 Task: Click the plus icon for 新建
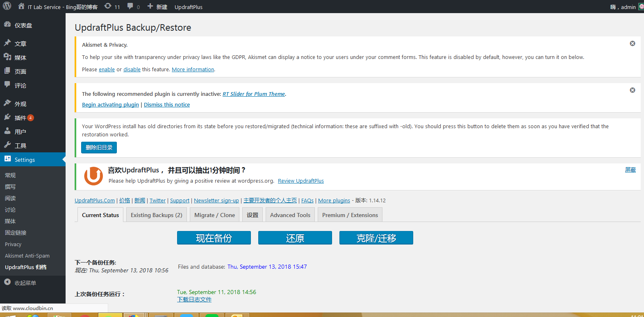pos(150,6)
